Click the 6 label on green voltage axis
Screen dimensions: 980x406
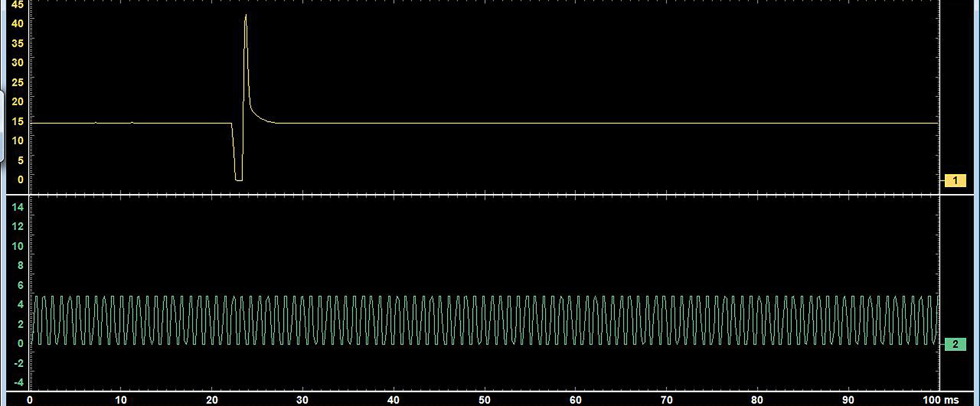click(x=19, y=285)
